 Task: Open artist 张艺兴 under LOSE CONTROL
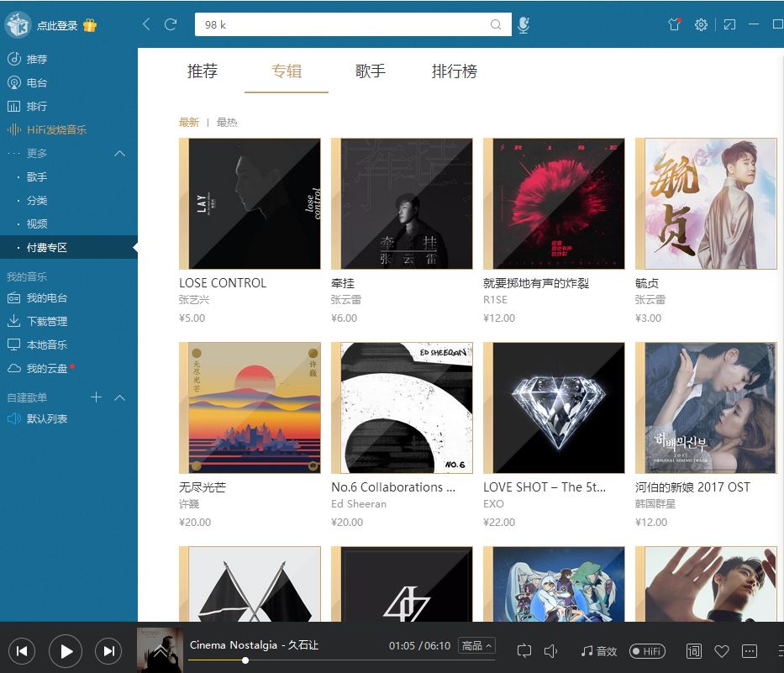click(x=194, y=300)
